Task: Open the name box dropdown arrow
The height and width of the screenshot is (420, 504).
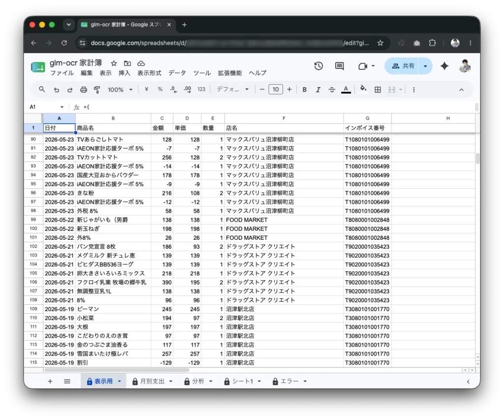Action: coord(62,107)
